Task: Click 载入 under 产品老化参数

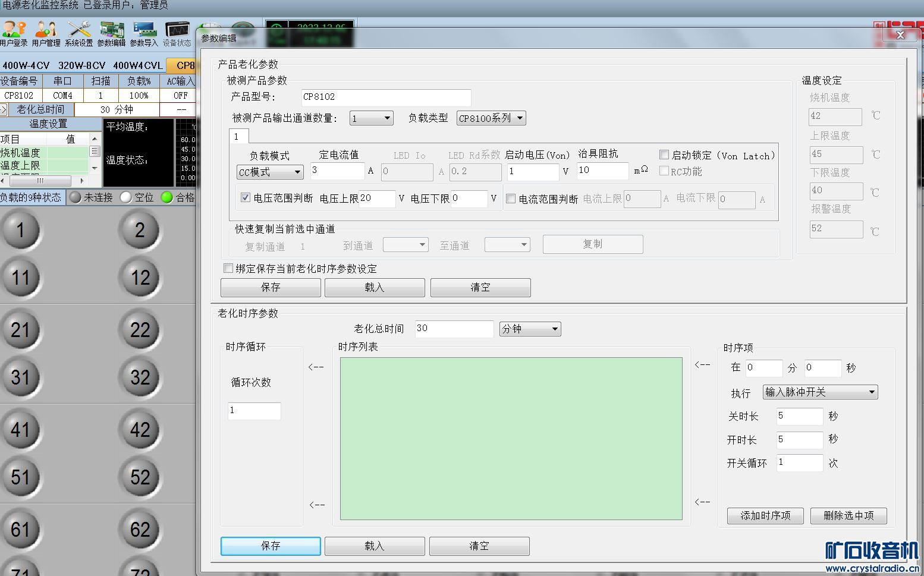Action: point(375,288)
